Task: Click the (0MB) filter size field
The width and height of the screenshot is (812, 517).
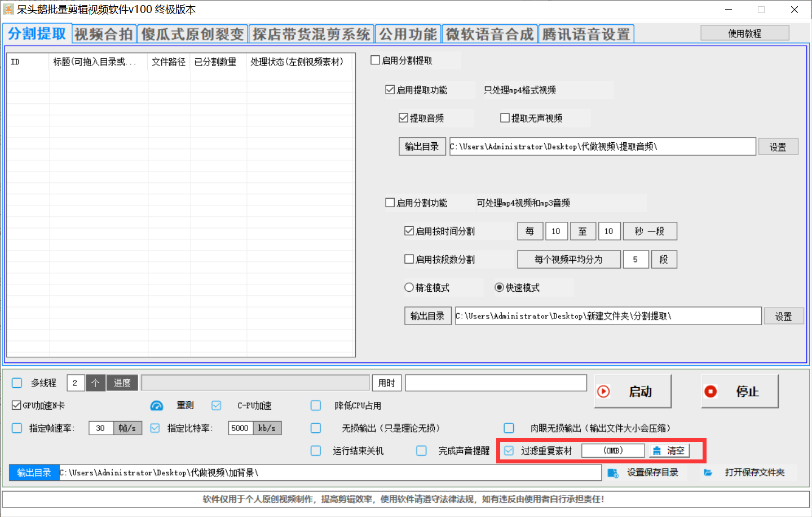Action: 613,450
